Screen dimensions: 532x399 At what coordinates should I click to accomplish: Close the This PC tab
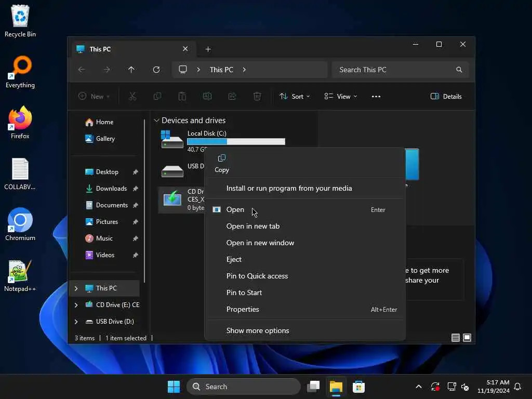(x=185, y=49)
